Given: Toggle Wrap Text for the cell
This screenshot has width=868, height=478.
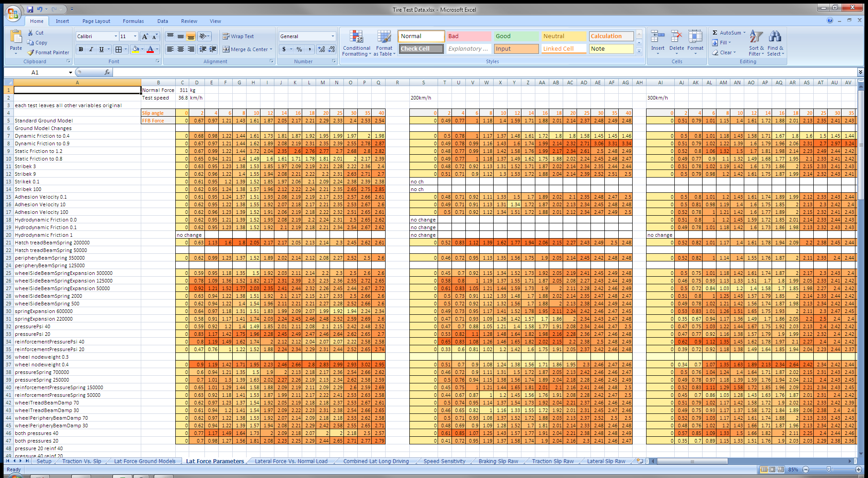Looking at the screenshot, I should (238, 36).
